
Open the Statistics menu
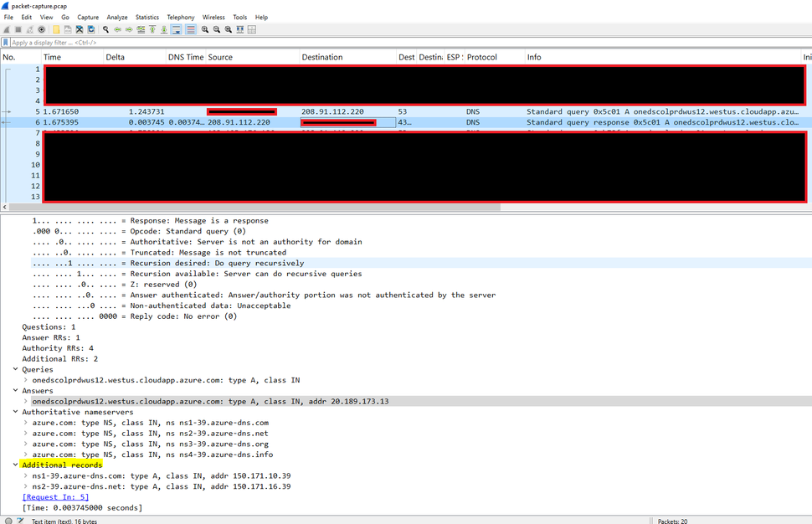click(147, 17)
